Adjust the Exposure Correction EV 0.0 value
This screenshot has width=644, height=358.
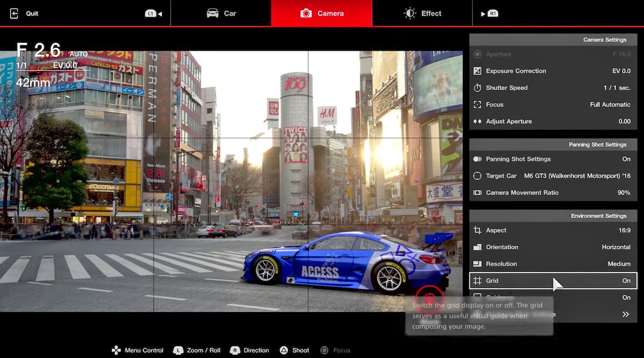tap(621, 71)
